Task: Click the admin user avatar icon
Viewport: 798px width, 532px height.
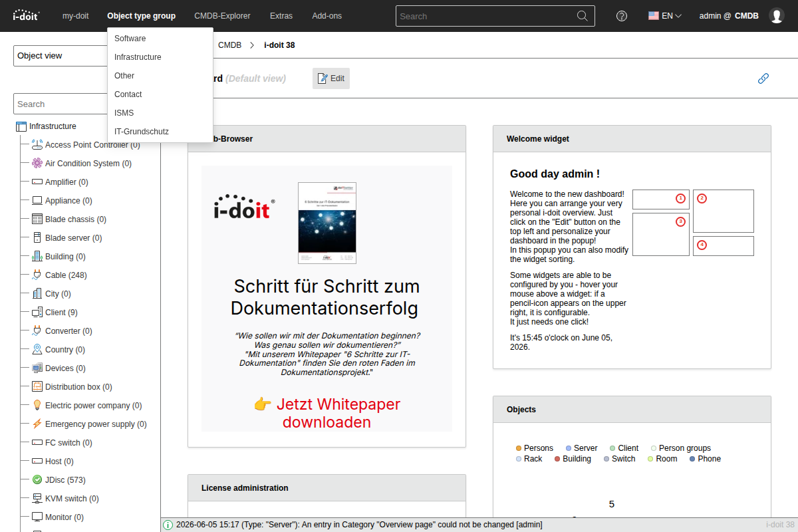Action: [x=777, y=16]
